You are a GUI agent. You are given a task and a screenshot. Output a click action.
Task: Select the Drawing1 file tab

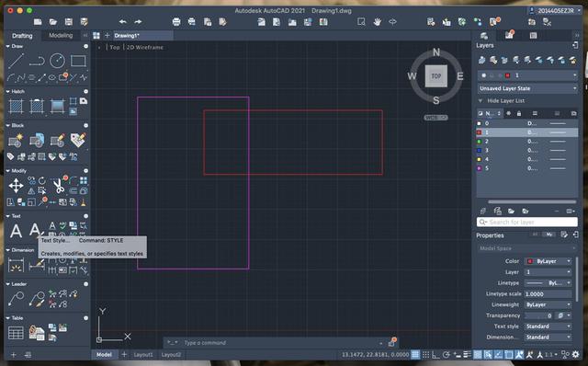coord(143,36)
